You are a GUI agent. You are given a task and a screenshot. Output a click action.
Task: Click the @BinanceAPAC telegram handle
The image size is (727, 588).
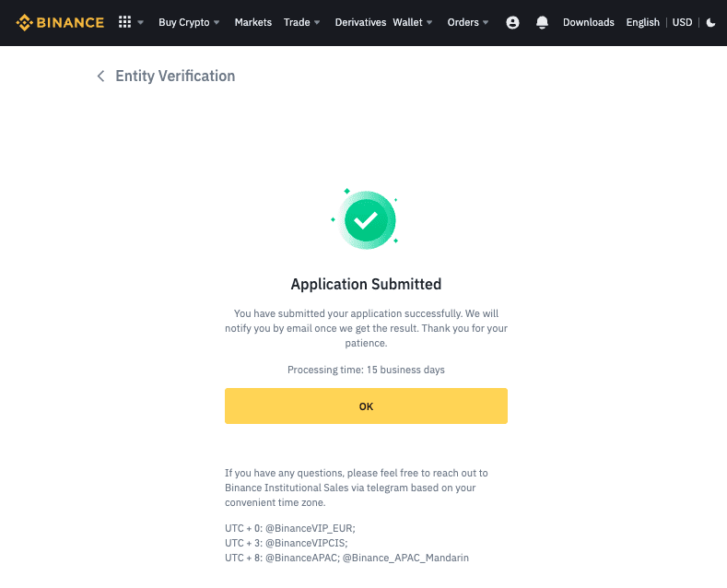click(x=301, y=558)
